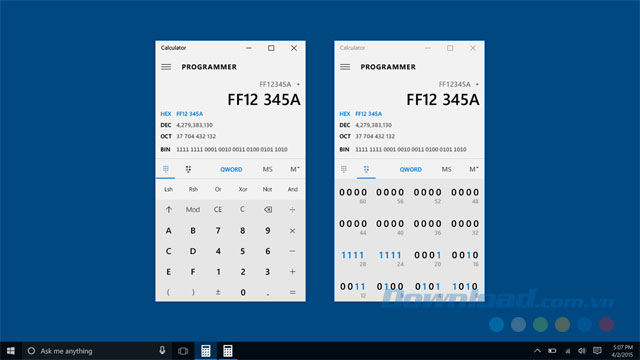Toggle bit group labeled 20 in right calculator
640x360 pixels.
coord(427,256)
